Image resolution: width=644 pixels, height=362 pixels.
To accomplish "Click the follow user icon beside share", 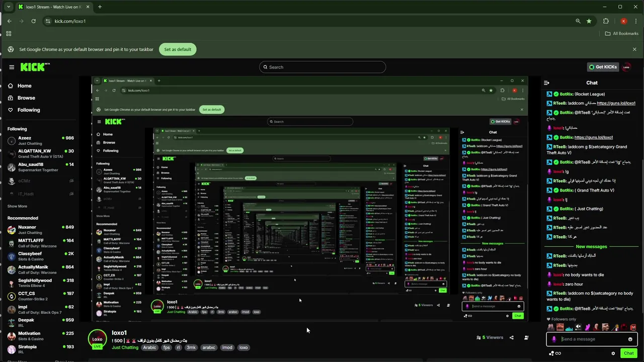I will tap(526, 337).
